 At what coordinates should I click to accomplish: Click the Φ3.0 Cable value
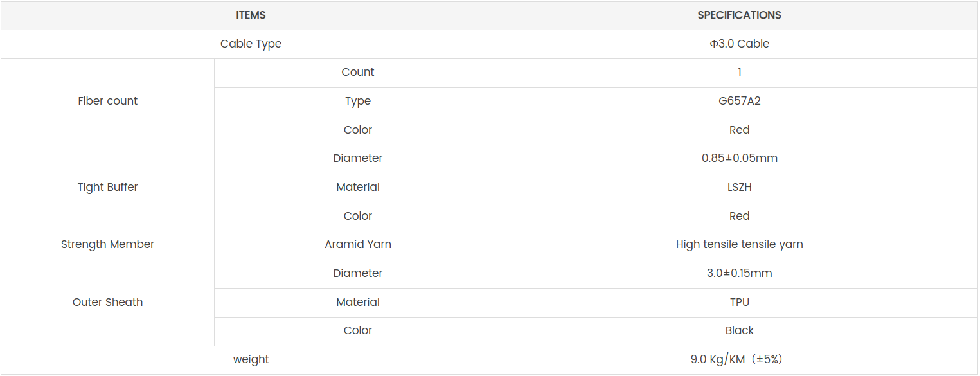(x=739, y=44)
